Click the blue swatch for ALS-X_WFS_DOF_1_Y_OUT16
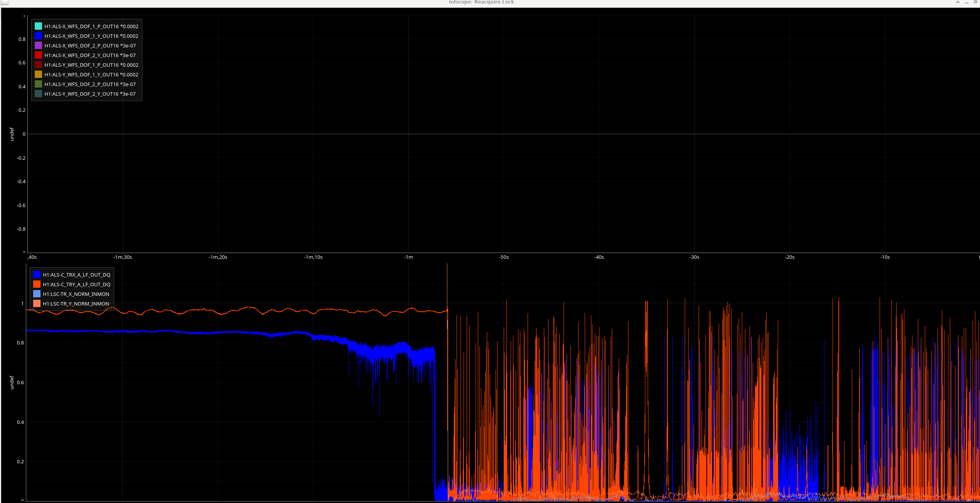Viewport: 980px width, 503px height. point(38,36)
